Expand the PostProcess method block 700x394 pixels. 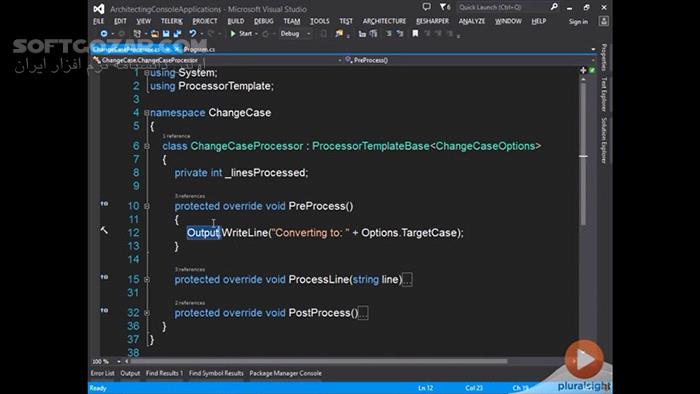pyautogui.click(x=147, y=313)
